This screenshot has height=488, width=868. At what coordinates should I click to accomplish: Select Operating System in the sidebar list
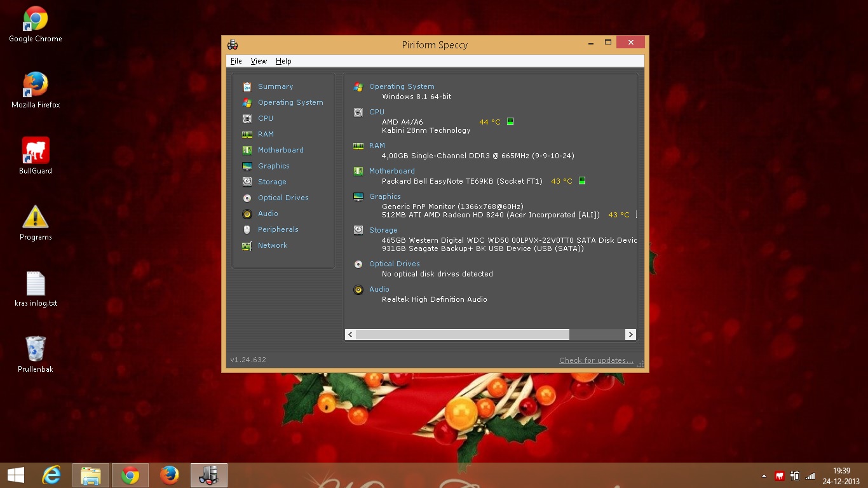pyautogui.click(x=290, y=102)
